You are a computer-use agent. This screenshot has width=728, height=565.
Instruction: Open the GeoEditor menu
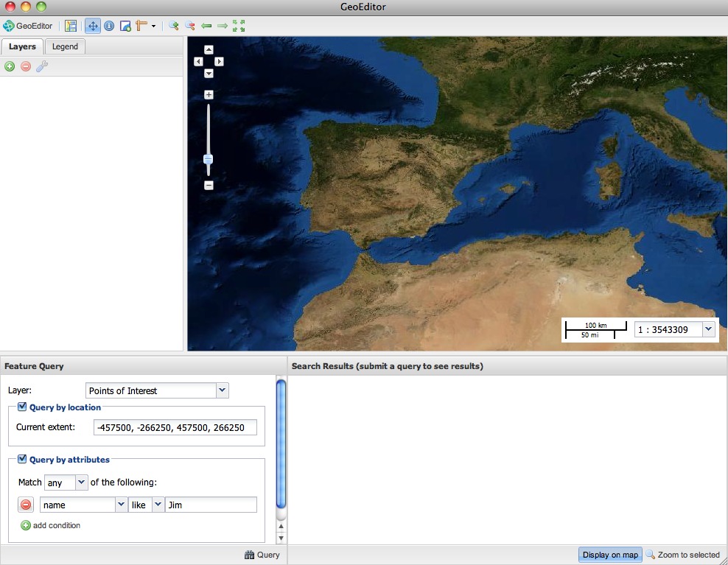click(x=28, y=26)
